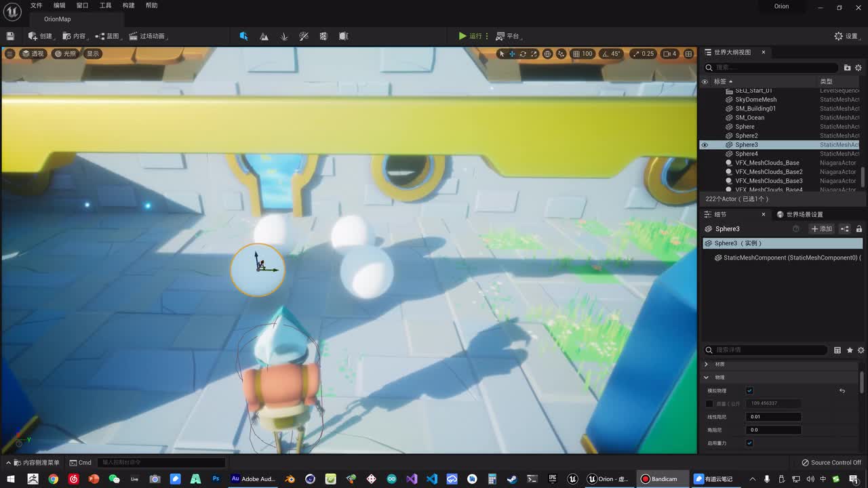The width and height of the screenshot is (868, 488).
Task: Select SkyDomeMesh in the outliner
Action: click(755, 100)
